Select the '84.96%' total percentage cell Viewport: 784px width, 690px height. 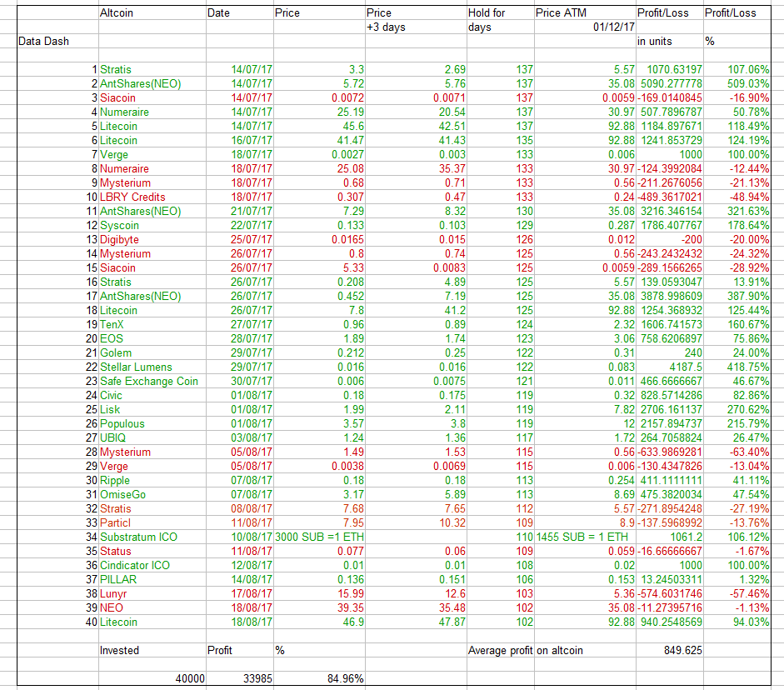point(319,678)
